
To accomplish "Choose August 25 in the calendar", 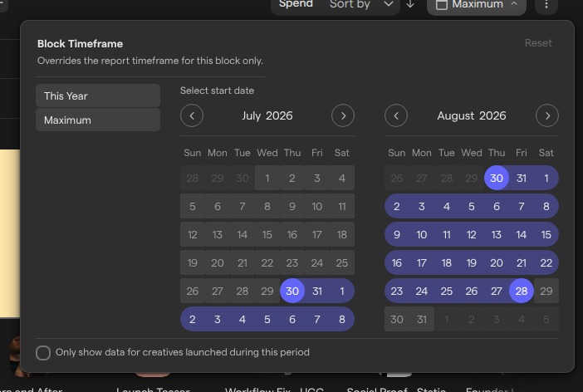I will (x=447, y=291).
